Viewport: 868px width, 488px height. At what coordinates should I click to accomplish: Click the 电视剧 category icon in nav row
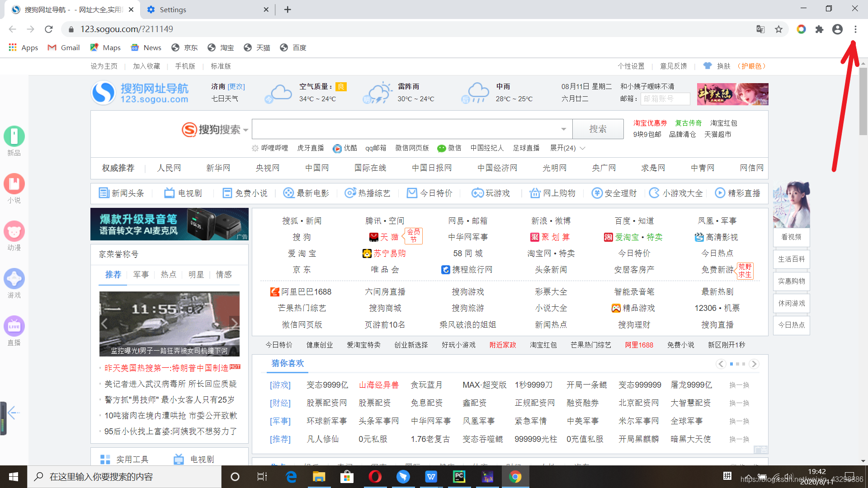click(169, 193)
